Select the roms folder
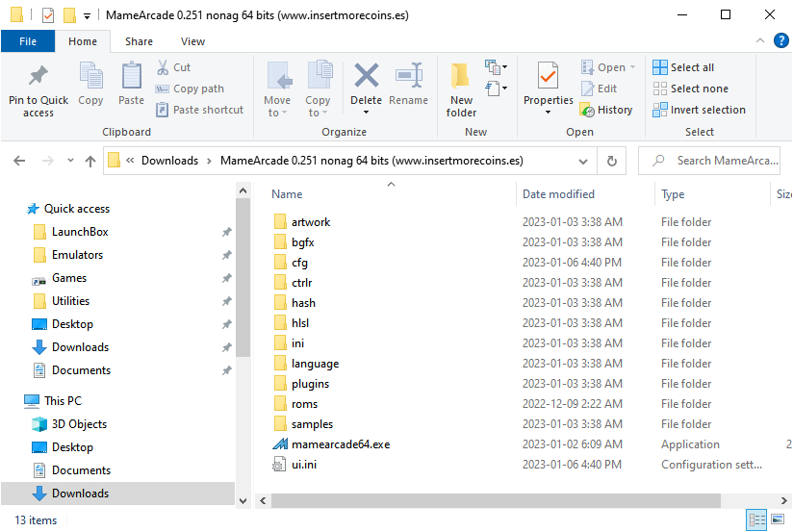 pyautogui.click(x=295, y=404)
